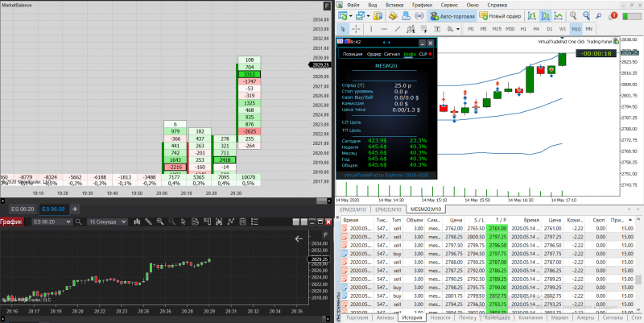Select the MESM20,M10 chart tab
Viewport: 644px width, 323px height.
tap(426, 209)
